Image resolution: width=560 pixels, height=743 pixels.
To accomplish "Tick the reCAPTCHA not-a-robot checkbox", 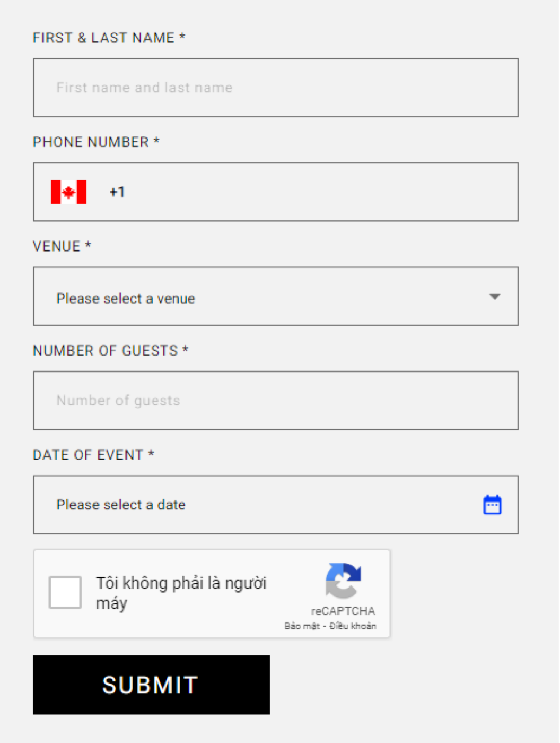I will (x=65, y=592).
